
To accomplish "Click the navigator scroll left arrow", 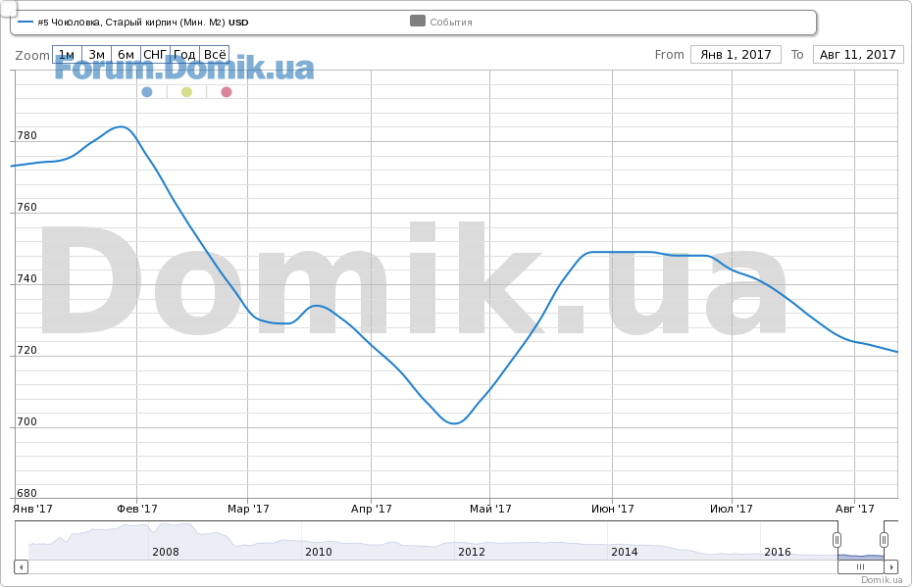I will pyautogui.click(x=21, y=566).
